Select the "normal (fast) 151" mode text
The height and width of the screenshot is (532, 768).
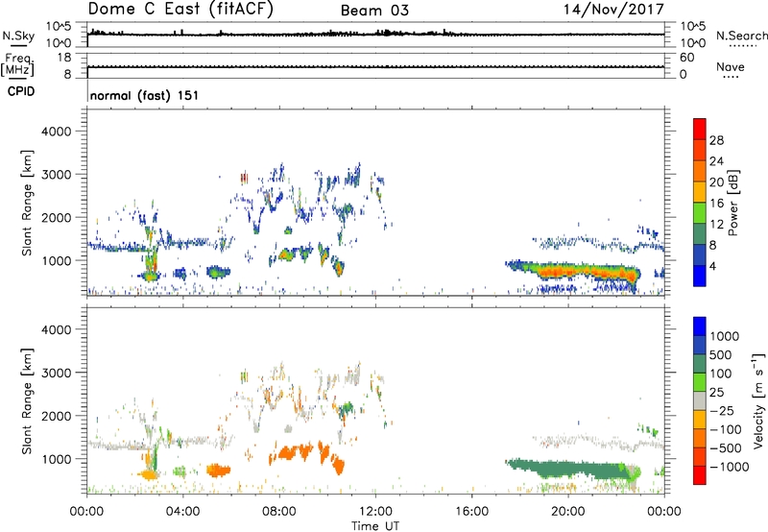pos(145,95)
